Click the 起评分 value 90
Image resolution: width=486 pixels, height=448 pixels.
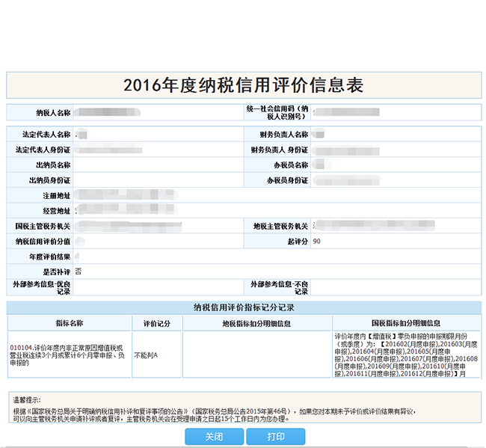coord(317,242)
